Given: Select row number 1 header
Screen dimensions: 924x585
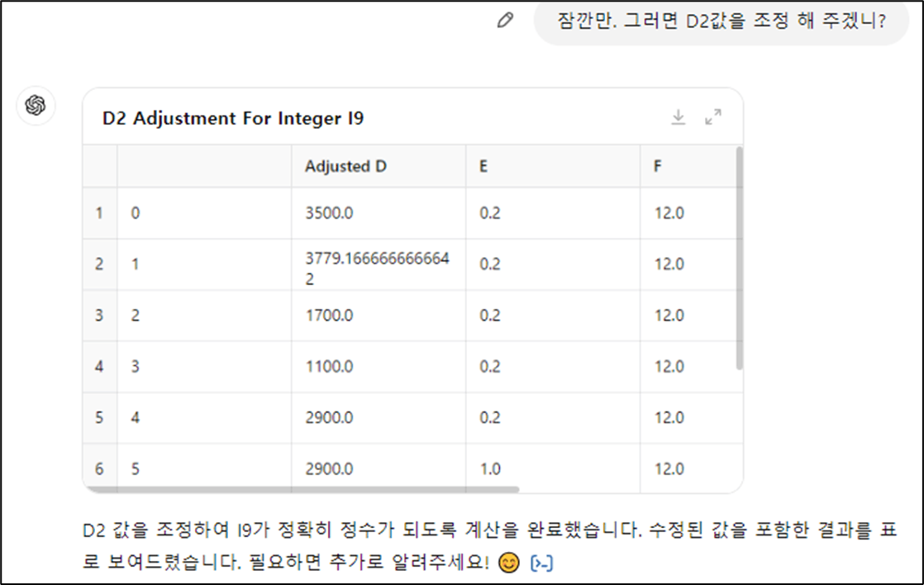Looking at the screenshot, I should 99,213.
